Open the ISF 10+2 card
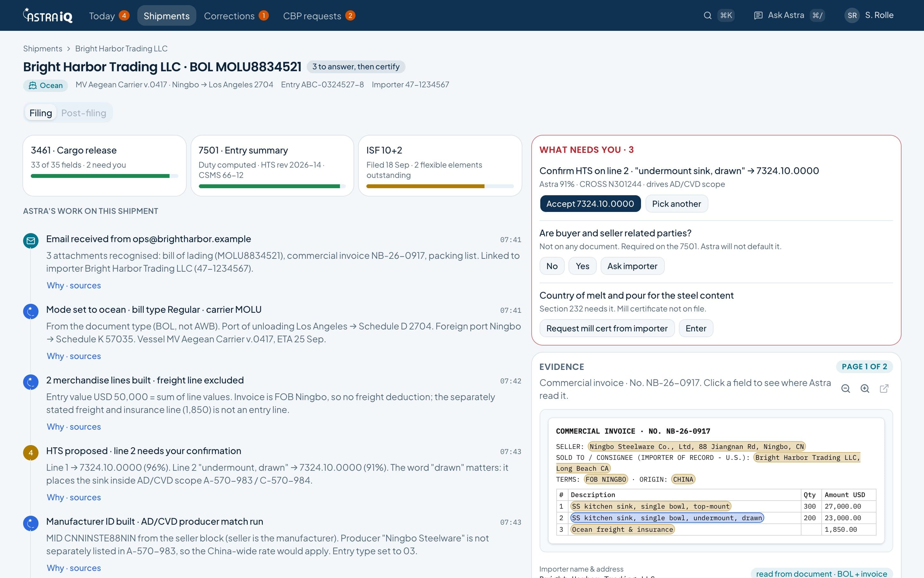Viewport: 924px width, 578px height. (440, 165)
